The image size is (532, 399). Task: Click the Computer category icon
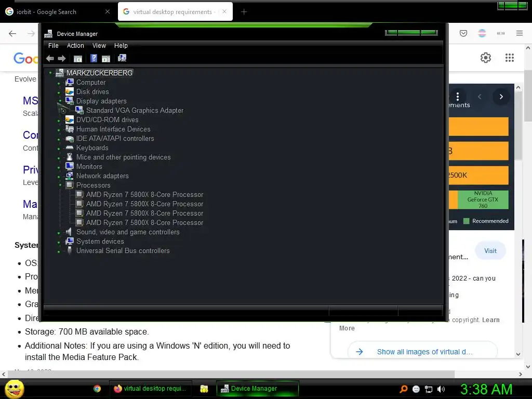70,82
